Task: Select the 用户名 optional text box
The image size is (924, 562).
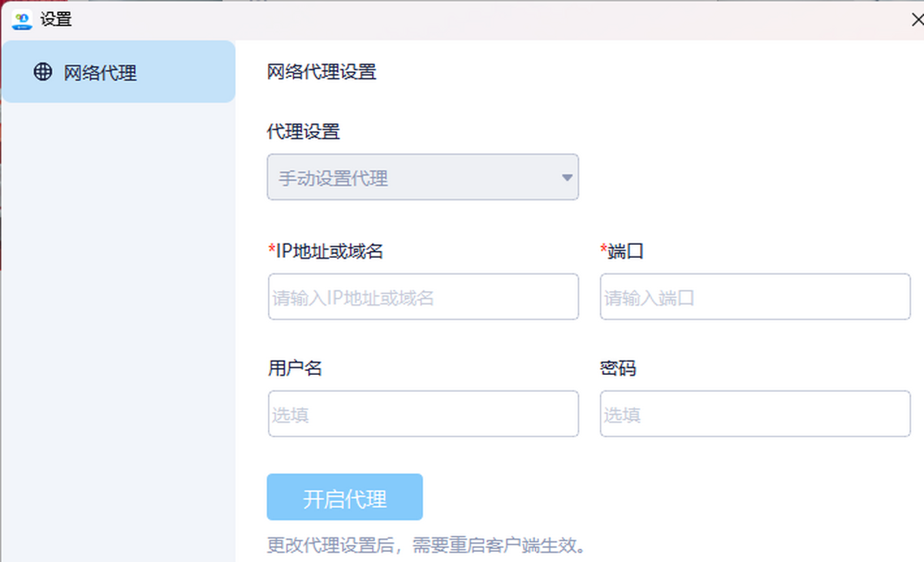Action: (x=423, y=414)
